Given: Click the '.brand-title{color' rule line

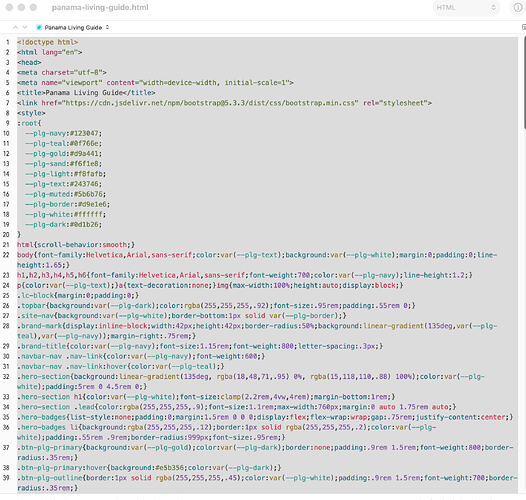Looking at the screenshot, I should (200, 346).
